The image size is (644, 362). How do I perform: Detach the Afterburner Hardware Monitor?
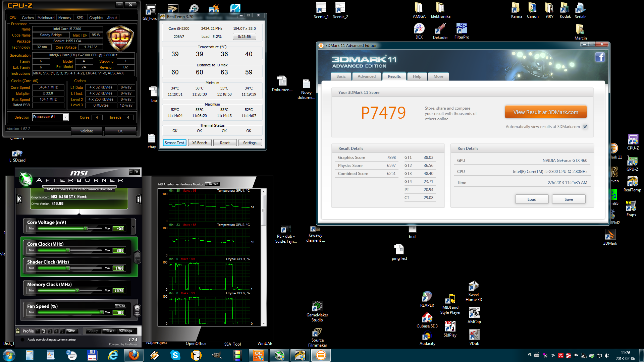point(212,184)
